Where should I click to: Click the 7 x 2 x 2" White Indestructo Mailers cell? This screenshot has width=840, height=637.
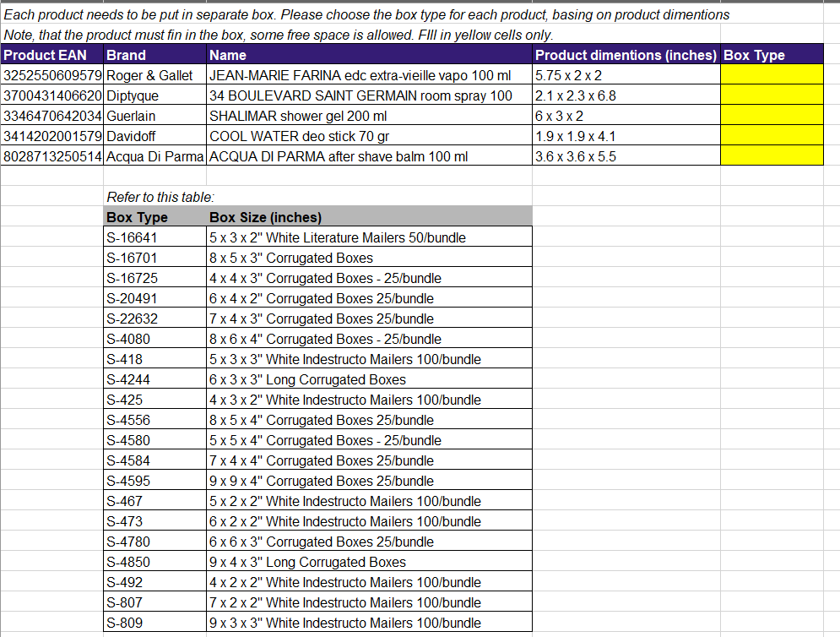[369, 602]
